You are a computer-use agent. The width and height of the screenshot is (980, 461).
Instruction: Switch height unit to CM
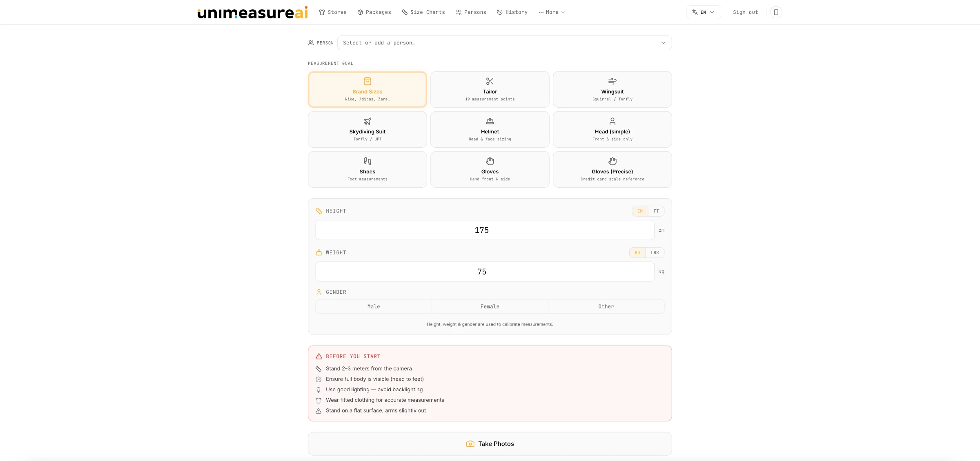tap(640, 211)
